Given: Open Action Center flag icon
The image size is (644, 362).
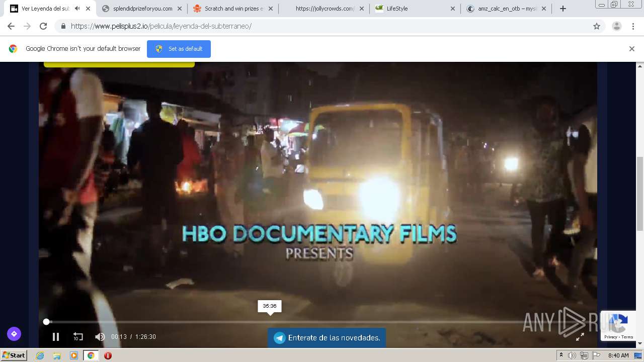Looking at the screenshot, I should [x=596, y=355].
